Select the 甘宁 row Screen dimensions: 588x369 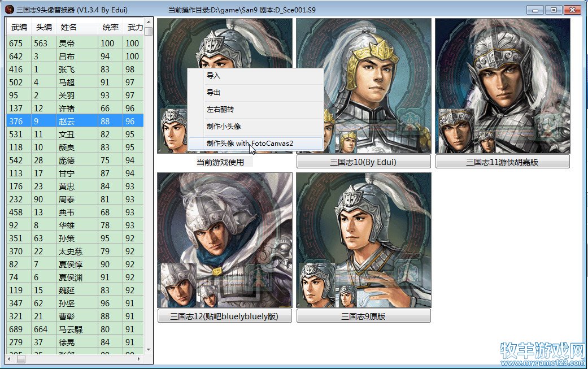75,173
